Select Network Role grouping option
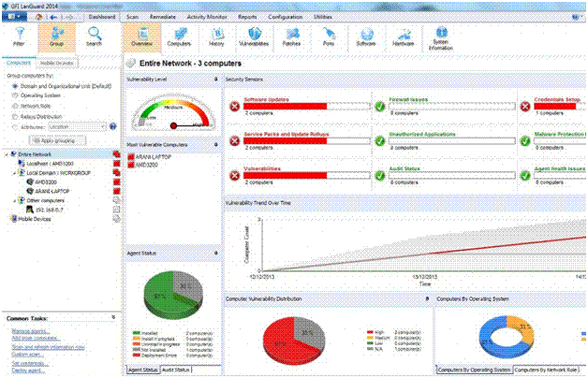The image size is (588, 378). (15, 106)
